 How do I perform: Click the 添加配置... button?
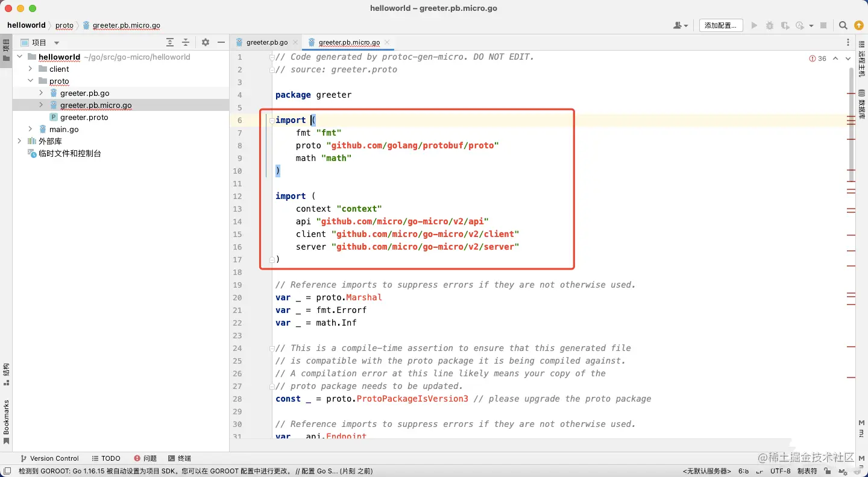(x=721, y=25)
